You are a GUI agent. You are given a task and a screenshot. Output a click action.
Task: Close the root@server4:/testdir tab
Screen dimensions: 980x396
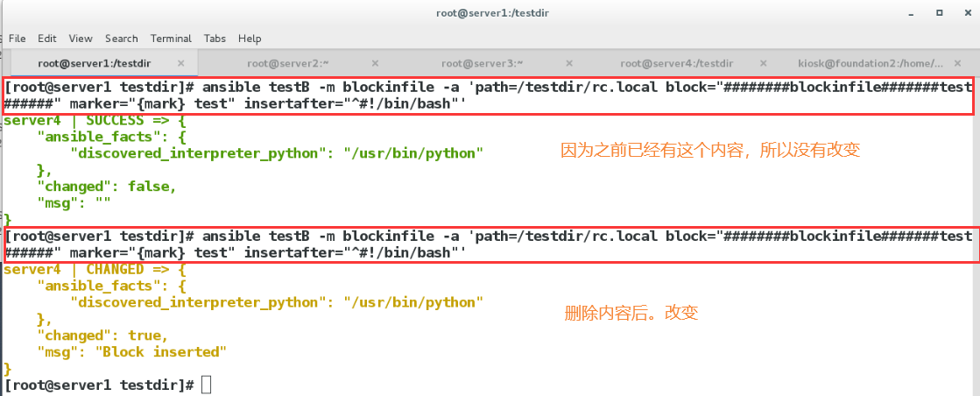[763, 63]
